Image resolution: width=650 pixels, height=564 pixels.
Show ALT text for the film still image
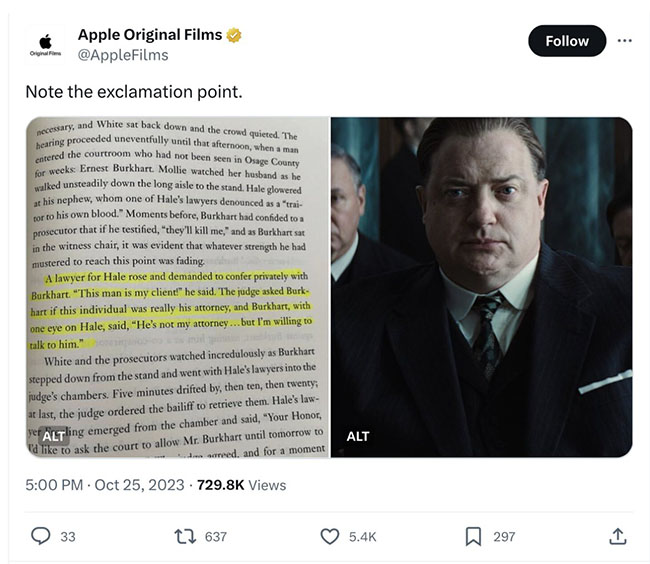[358, 436]
